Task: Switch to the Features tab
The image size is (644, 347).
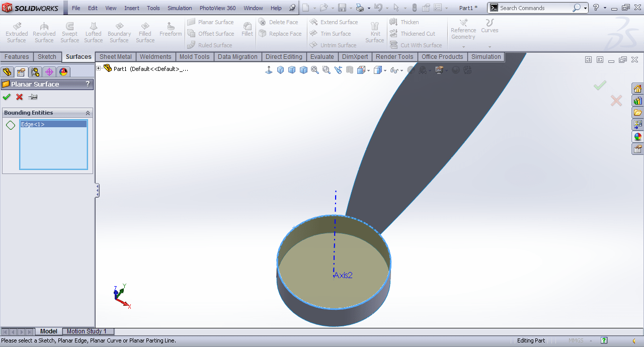Action: 17,57
